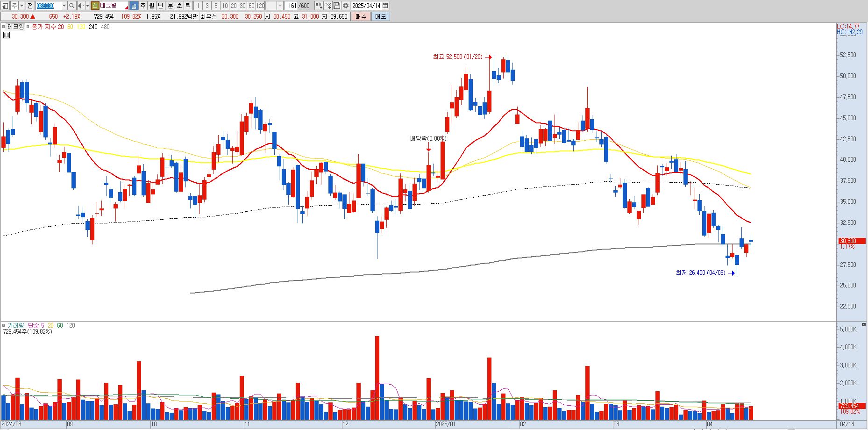Open the dropdown next to speaker icon
The width and height of the screenshot is (868, 430).
(x=87, y=6)
